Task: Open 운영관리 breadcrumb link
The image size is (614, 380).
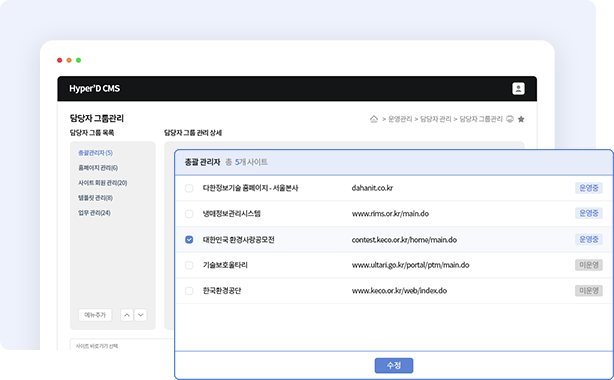Action: pos(400,119)
